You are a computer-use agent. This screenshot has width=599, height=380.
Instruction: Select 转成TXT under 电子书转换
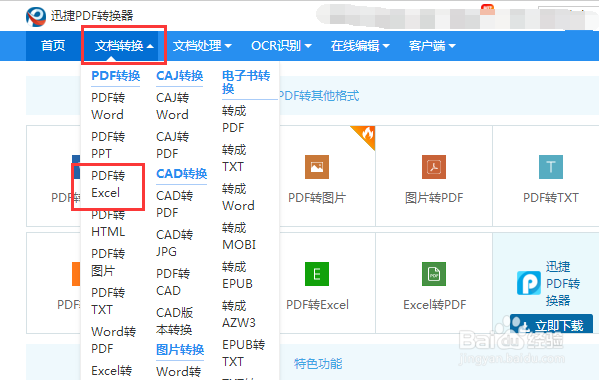[234, 158]
